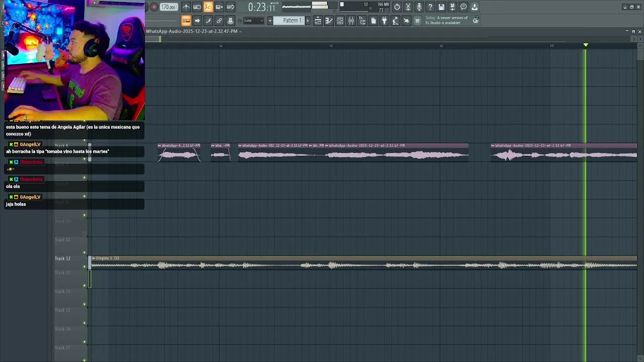Click bar 15 on the timeline ruler
This screenshot has height=362, width=644.
click(x=331, y=46)
